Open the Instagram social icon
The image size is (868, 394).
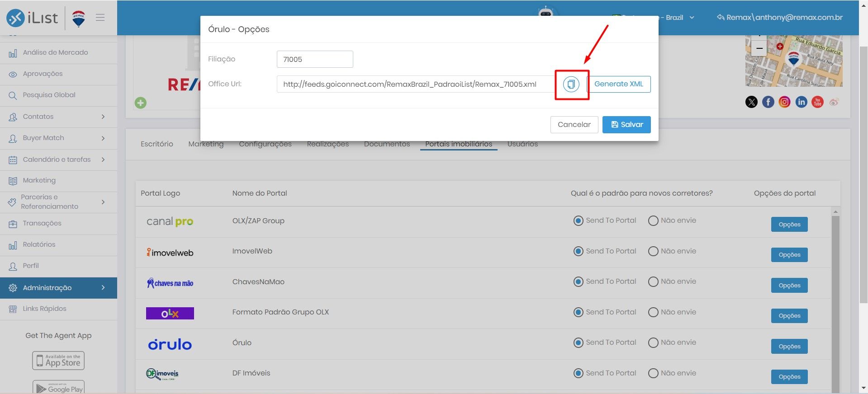click(785, 102)
